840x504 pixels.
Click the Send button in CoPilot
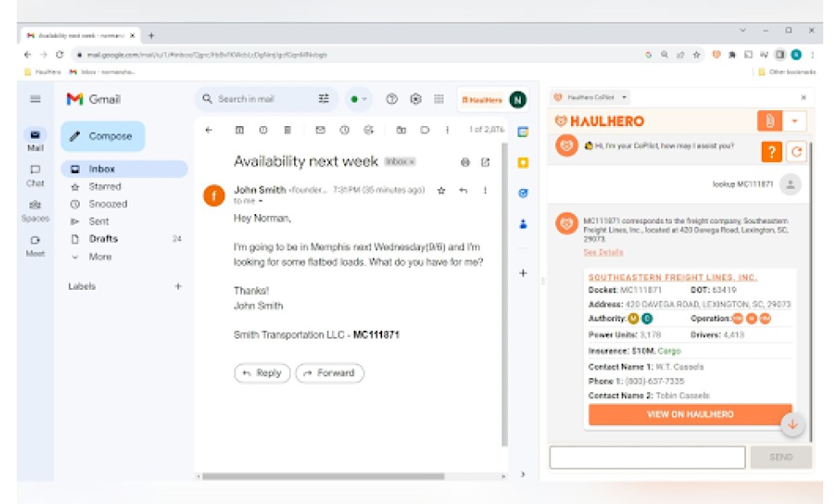pos(781,458)
